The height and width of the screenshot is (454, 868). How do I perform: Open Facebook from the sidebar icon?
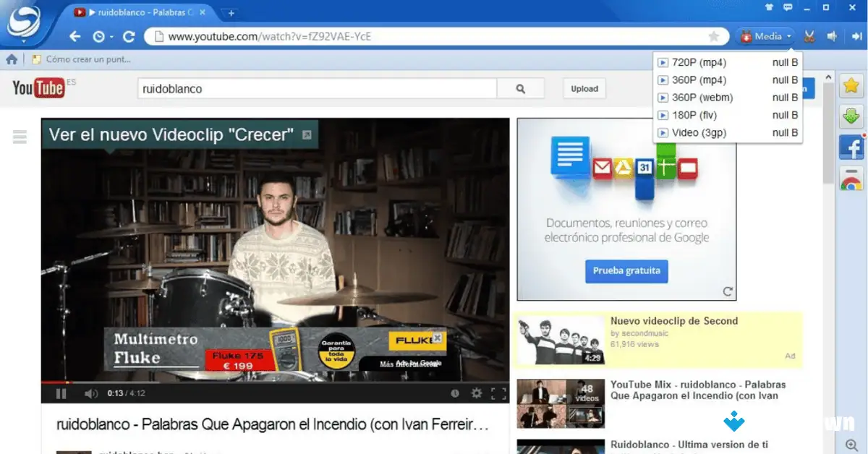[x=851, y=147]
